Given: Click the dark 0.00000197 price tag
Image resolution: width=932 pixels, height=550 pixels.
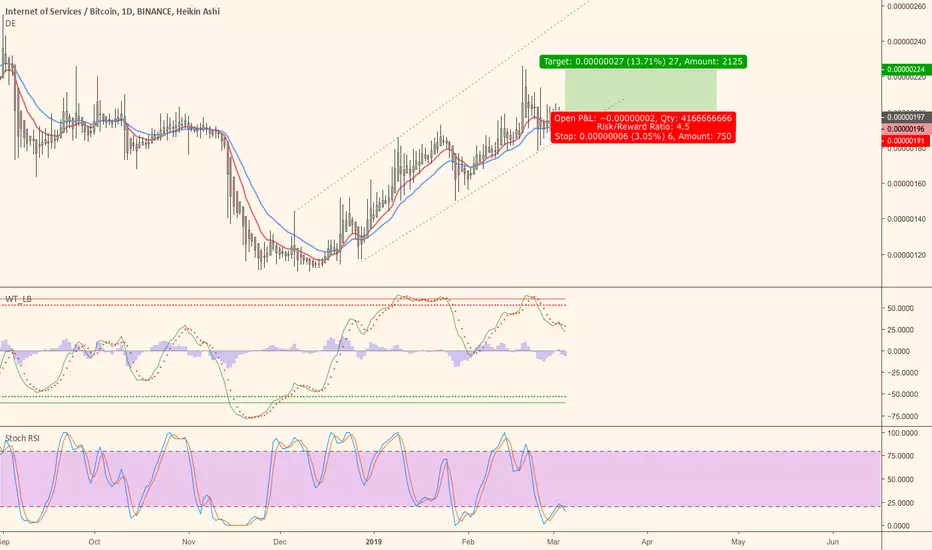Looking at the screenshot, I should pyautogui.click(x=906, y=117).
